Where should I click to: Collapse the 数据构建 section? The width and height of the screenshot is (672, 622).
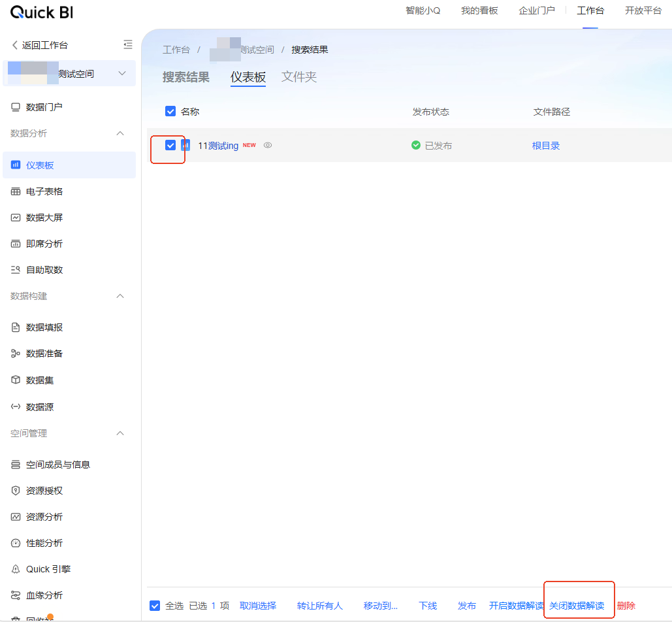point(120,296)
